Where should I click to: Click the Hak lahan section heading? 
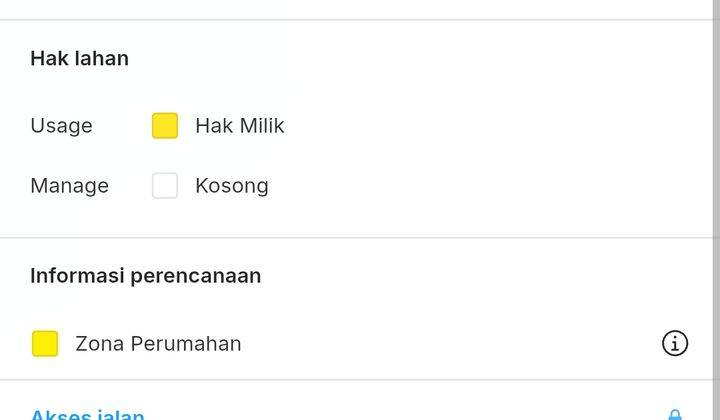point(79,59)
